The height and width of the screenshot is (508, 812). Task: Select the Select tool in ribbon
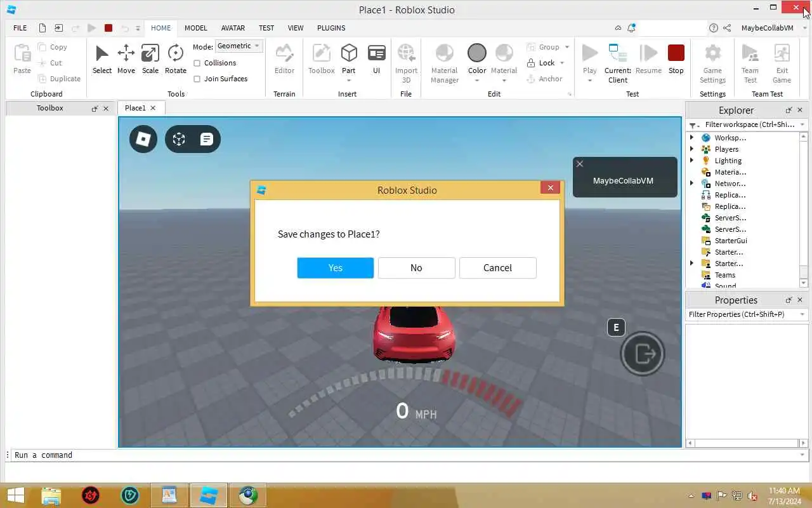(101, 59)
